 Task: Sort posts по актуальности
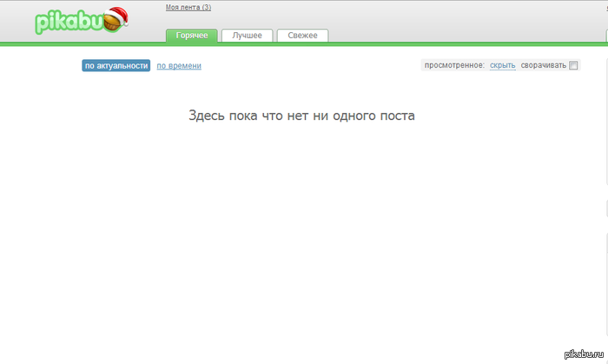(x=116, y=65)
